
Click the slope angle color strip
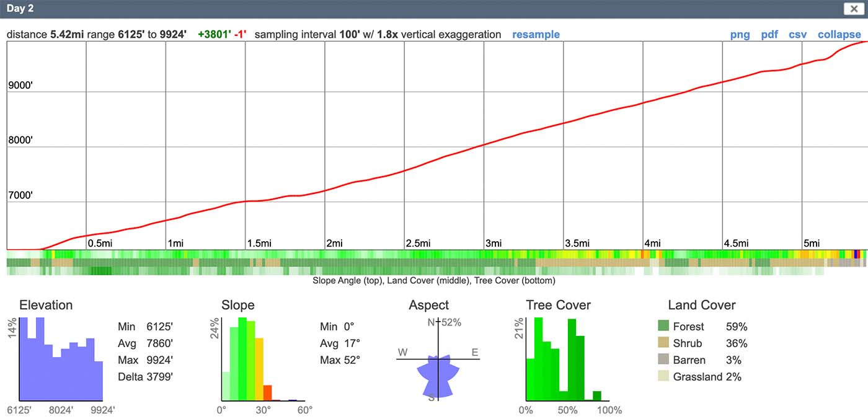coord(436,254)
